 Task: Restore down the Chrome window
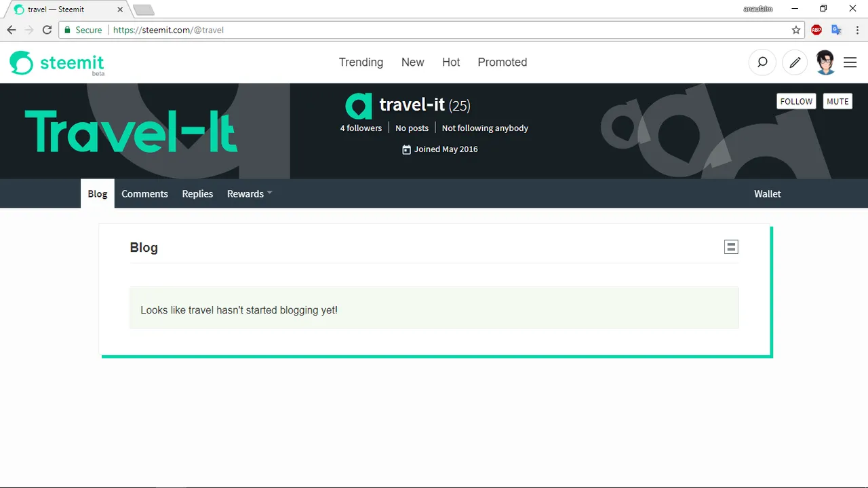(x=823, y=9)
